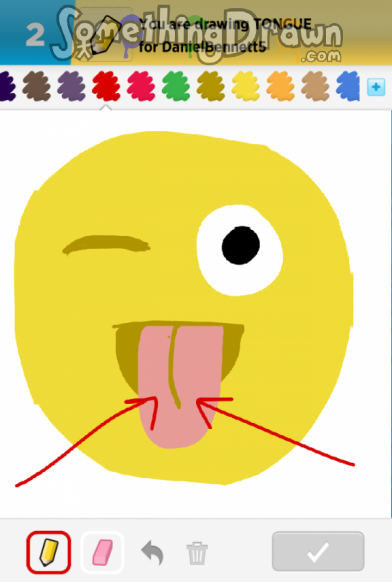Pick the brown color swatch
392x582 pixels.
(36, 86)
